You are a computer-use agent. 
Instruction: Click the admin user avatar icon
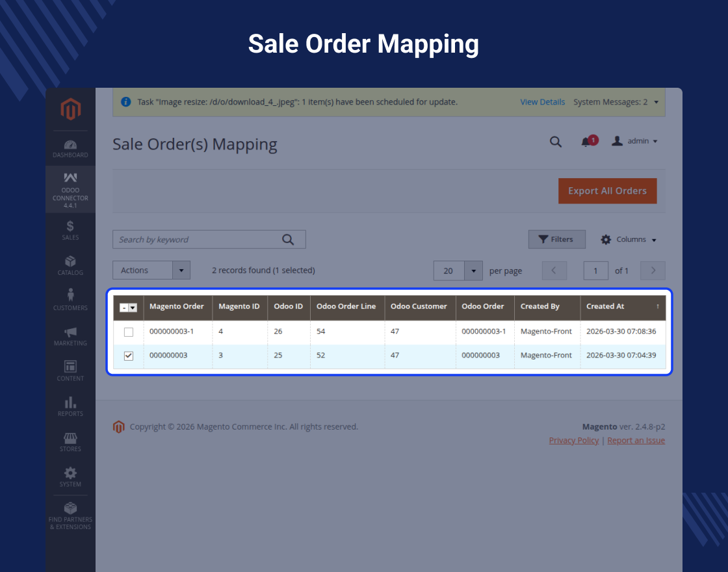pyautogui.click(x=617, y=141)
